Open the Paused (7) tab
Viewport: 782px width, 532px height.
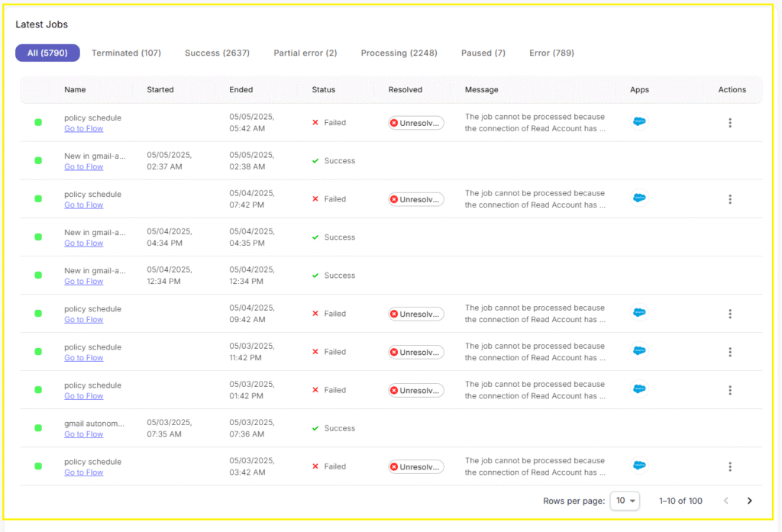click(x=483, y=53)
